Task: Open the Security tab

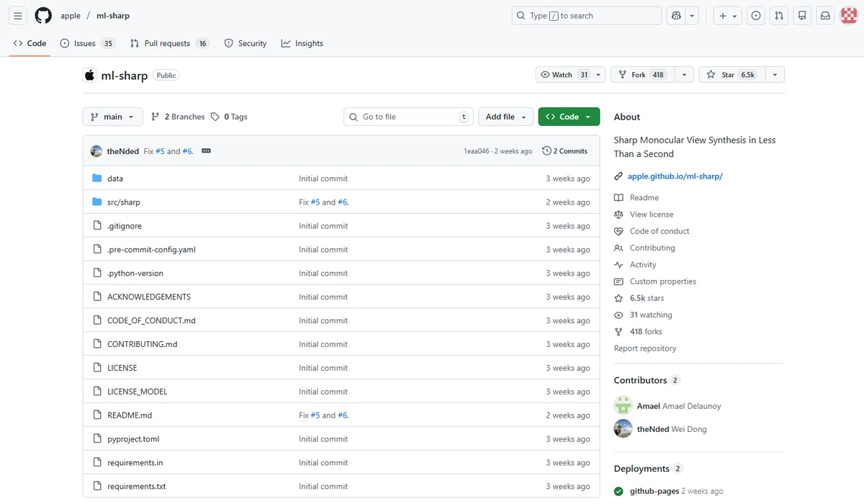Action: click(246, 43)
